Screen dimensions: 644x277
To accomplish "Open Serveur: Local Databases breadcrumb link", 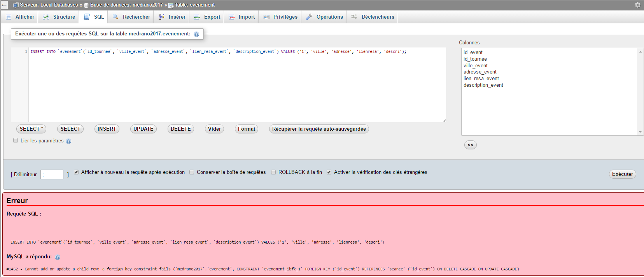I will [x=49, y=5].
